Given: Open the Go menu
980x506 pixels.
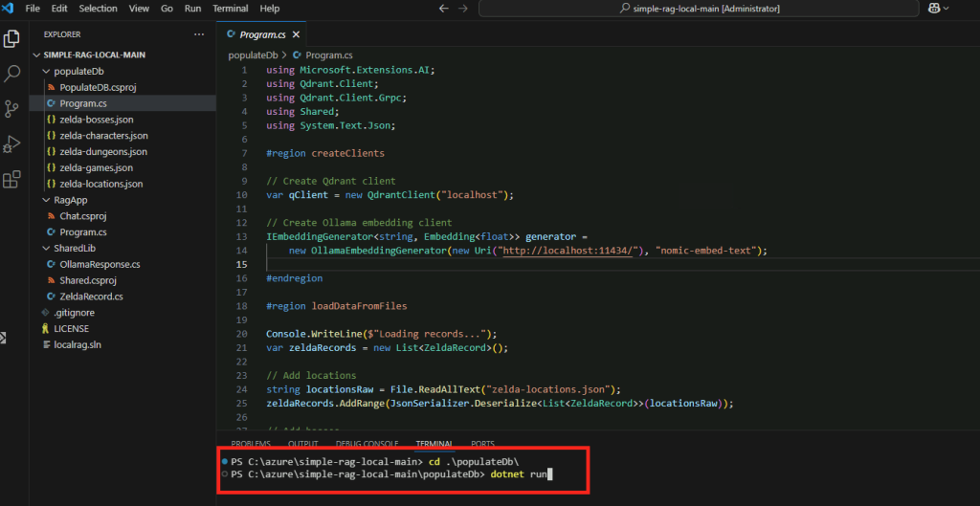Looking at the screenshot, I should pos(167,9).
